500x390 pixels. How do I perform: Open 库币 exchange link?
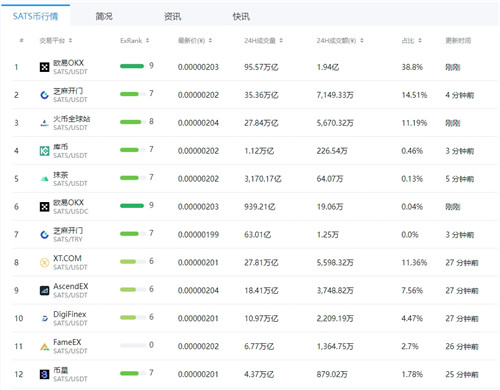coord(61,147)
